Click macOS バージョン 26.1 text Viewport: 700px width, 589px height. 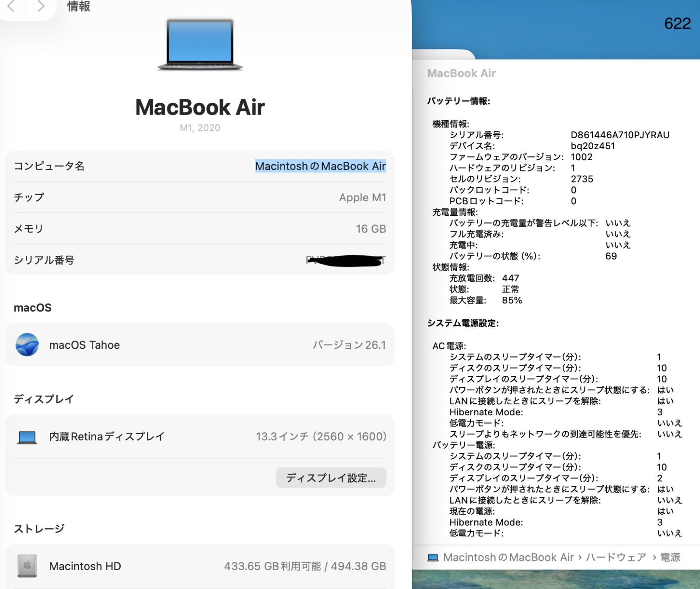tap(349, 345)
